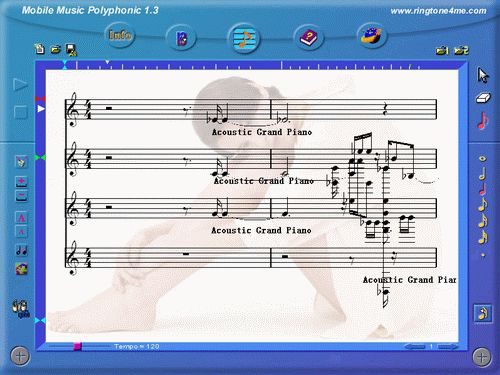Screen dimensions: 500x375
Task: Save the file with the floppy disk icon
Action: coord(71,49)
